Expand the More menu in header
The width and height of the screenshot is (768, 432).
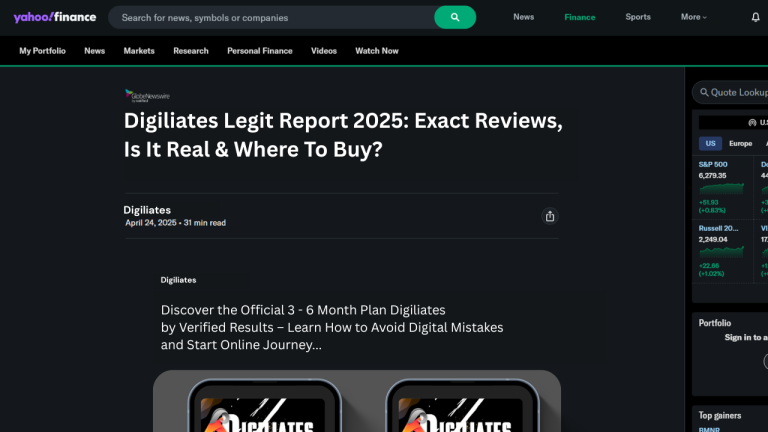[694, 17]
